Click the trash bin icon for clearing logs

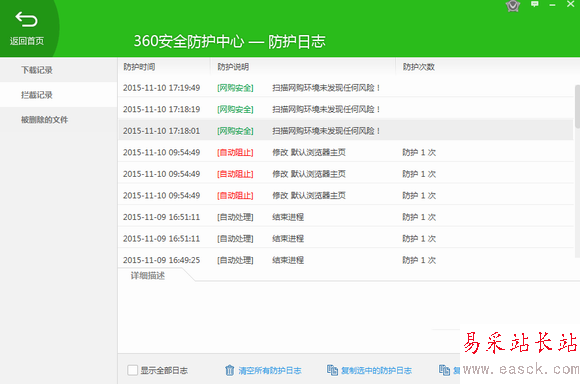click(229, 370)
